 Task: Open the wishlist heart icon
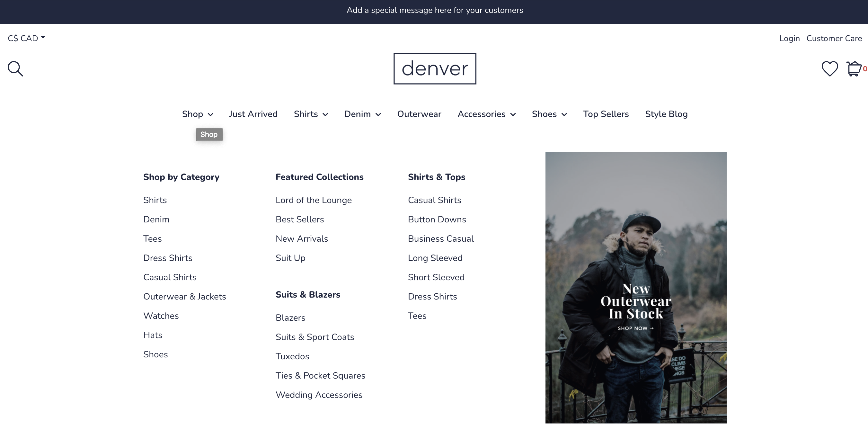tap(829, 69)
